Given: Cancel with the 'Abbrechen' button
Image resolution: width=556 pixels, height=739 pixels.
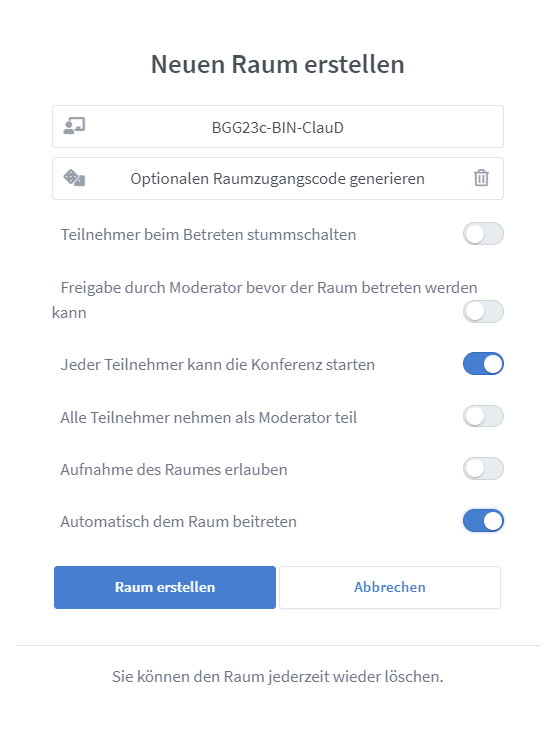Looking at the screenshot, I should (390, 587).
